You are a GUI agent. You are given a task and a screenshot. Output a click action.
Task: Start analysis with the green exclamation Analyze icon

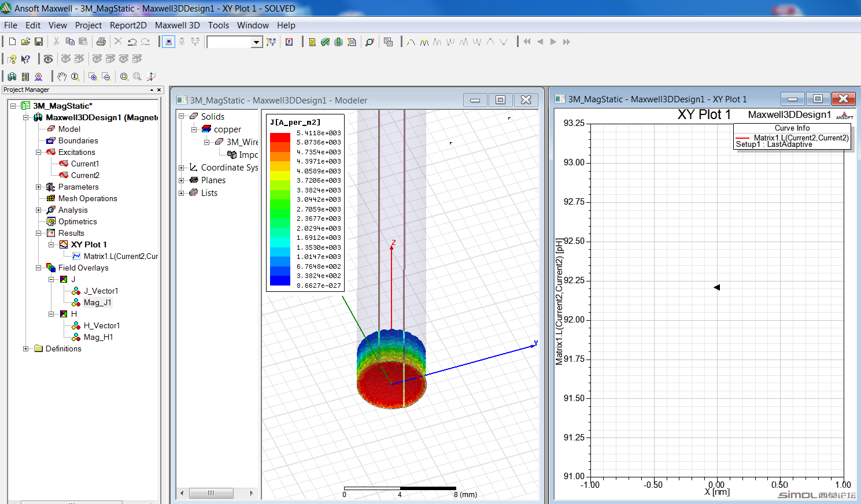pos(339,42)
